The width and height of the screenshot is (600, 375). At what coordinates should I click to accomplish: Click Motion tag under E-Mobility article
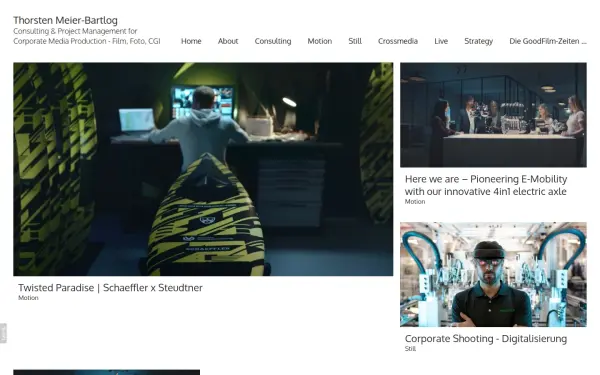point(415,202)
